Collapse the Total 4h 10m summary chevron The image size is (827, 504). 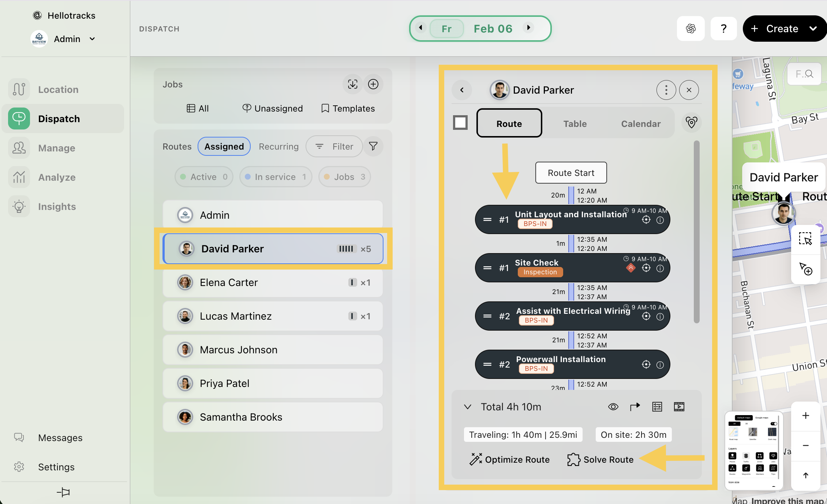coord(467,407)
